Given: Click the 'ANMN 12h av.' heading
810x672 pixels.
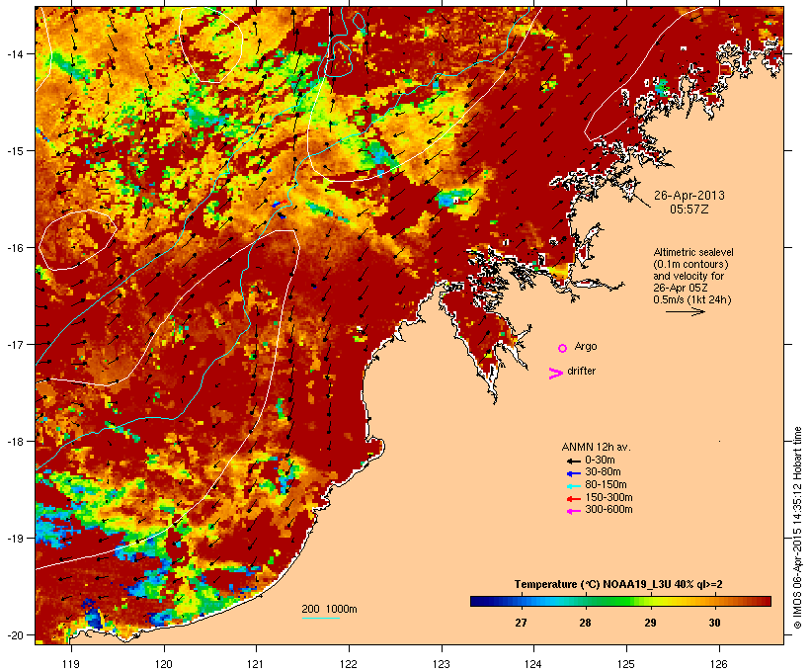Looking at the screenshot, I should [596, 447].
